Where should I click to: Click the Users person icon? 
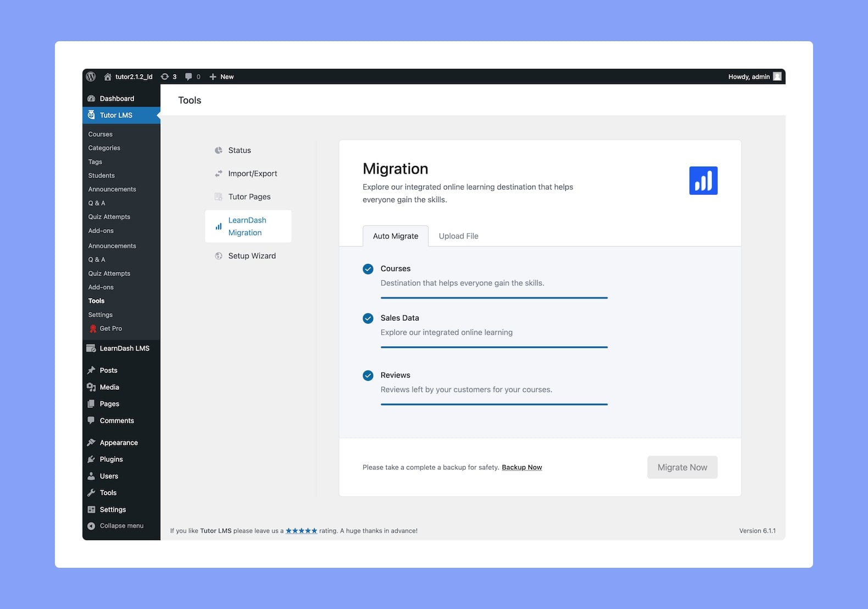pyautogui.click(x=91, y=476)
